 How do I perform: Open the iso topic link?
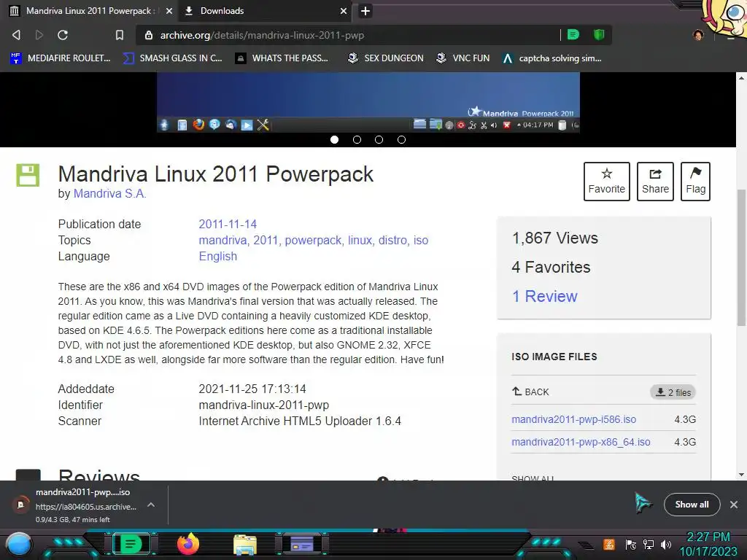click(421, 241)
